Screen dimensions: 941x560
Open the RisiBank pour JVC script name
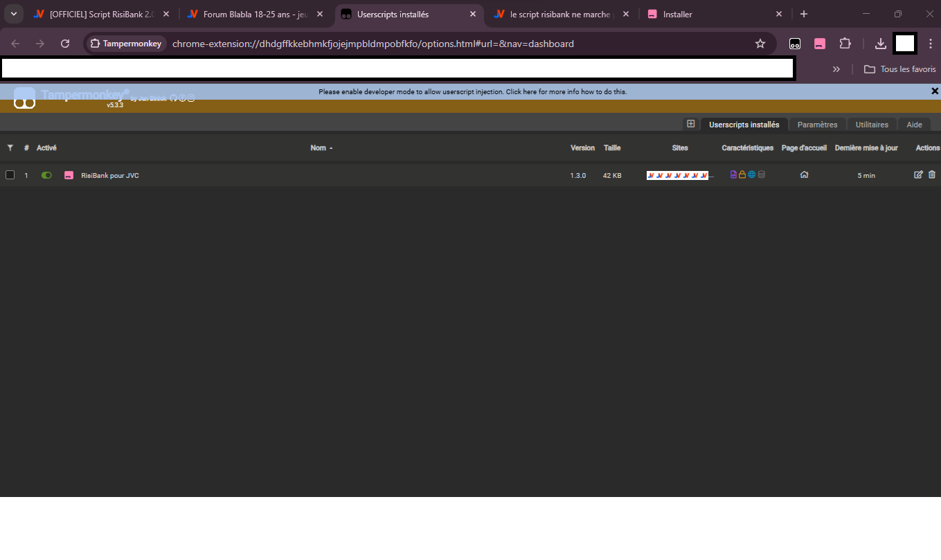pos(110,175)
